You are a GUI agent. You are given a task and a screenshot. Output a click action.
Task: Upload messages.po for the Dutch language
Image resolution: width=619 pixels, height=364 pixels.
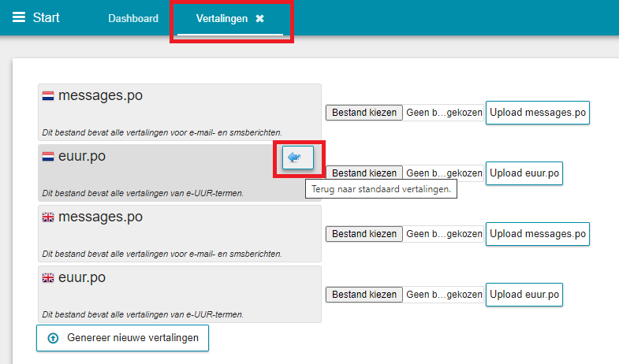coord(538,113)
